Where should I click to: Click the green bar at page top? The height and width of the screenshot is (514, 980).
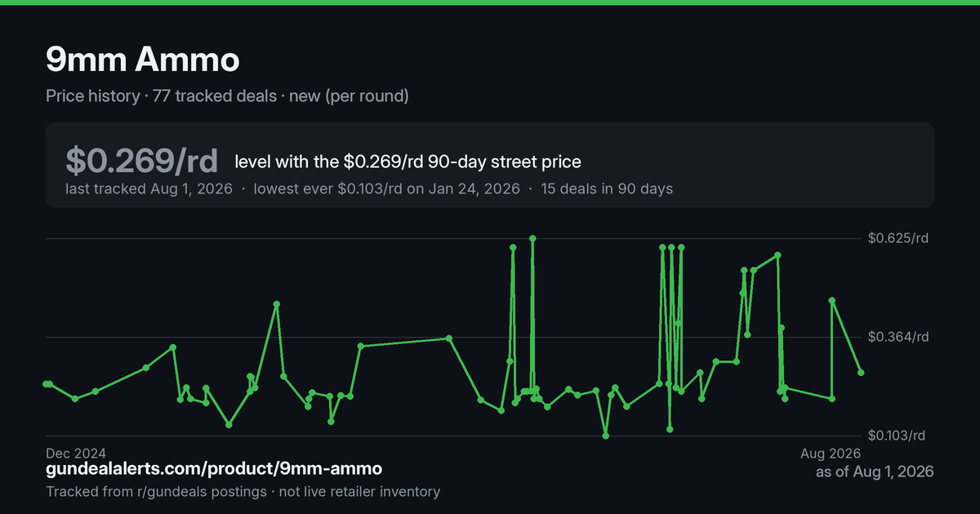click(x=490, y=2)
